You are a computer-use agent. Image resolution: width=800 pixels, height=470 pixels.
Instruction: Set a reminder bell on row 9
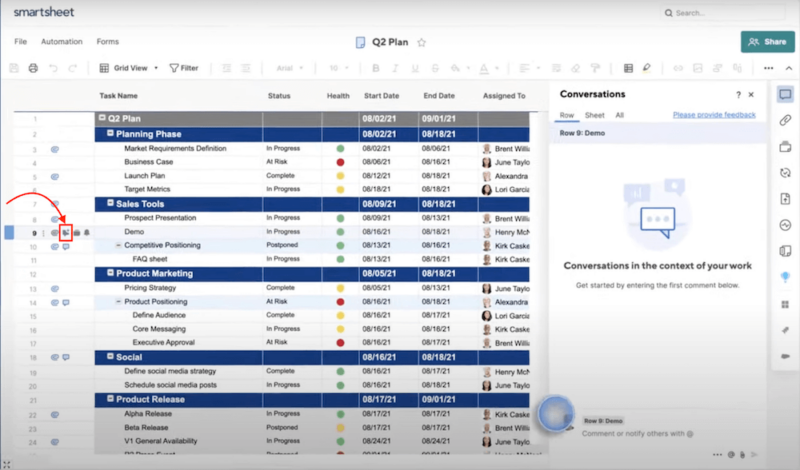click(87, 233)
